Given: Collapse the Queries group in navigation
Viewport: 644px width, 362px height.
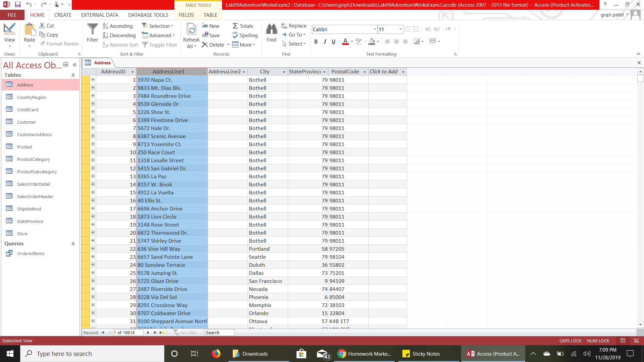Looking at the screenshot, I should tap(73, 244).
